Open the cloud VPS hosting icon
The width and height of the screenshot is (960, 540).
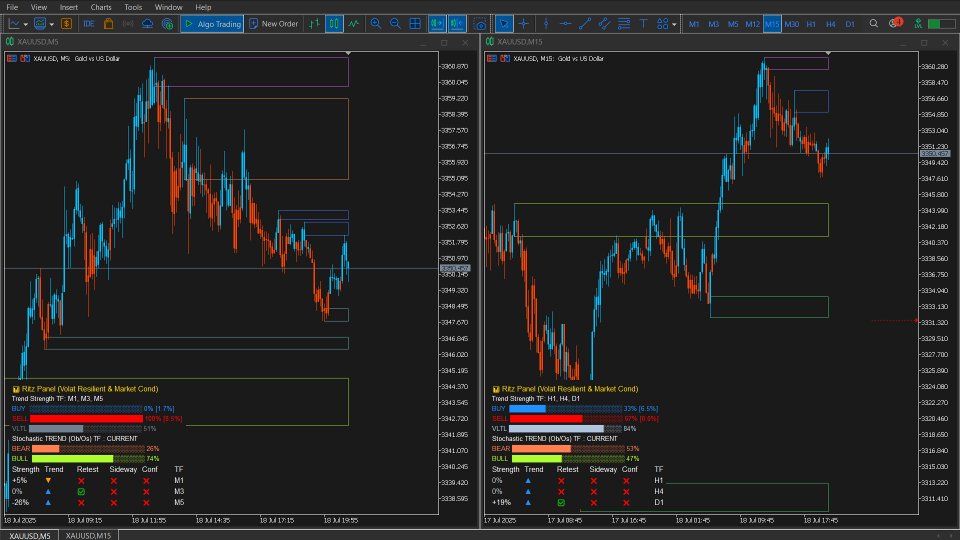[148, 24]
